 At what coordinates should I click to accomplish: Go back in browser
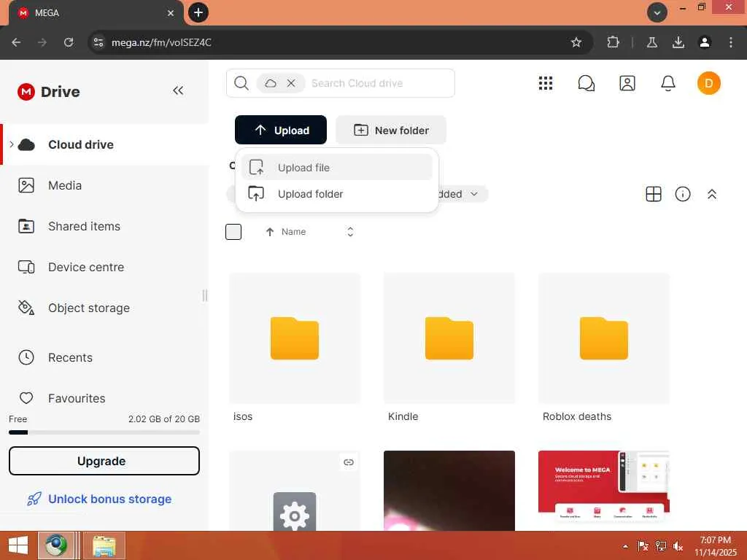click(x=16, y=42)
